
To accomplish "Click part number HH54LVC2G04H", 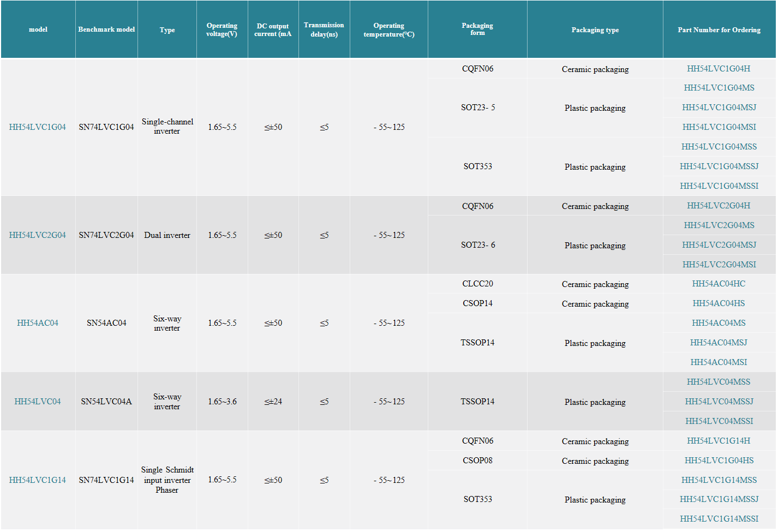I will pyautogui.click(x=719, y=206).
